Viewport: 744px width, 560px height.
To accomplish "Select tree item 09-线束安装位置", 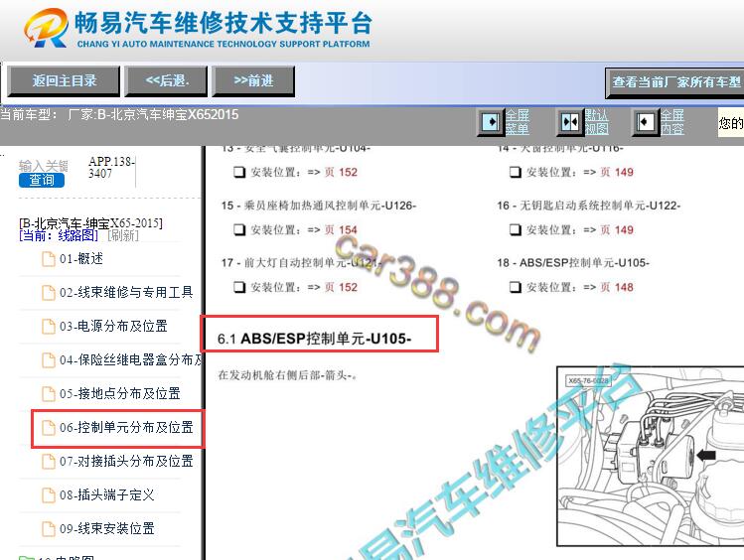I will coord(106,528).
